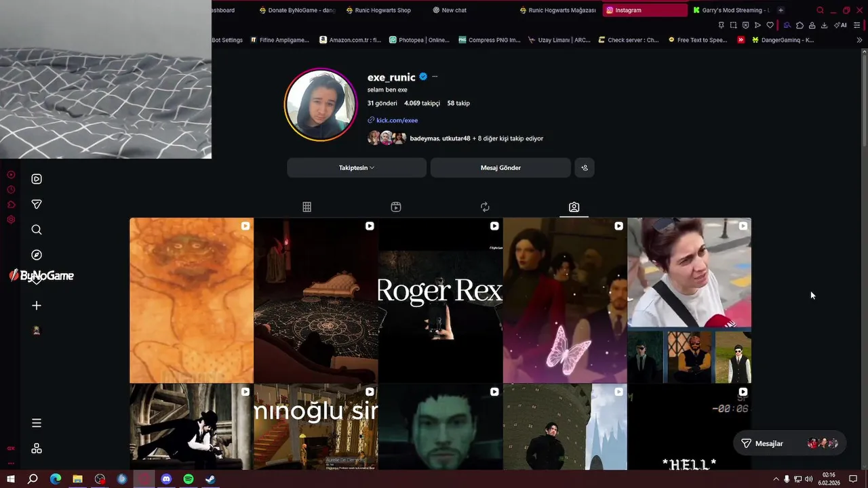868x488 pixels.
Task: Switch to Donate ByNoGame browser tab
Action: [x=297, y=10]
